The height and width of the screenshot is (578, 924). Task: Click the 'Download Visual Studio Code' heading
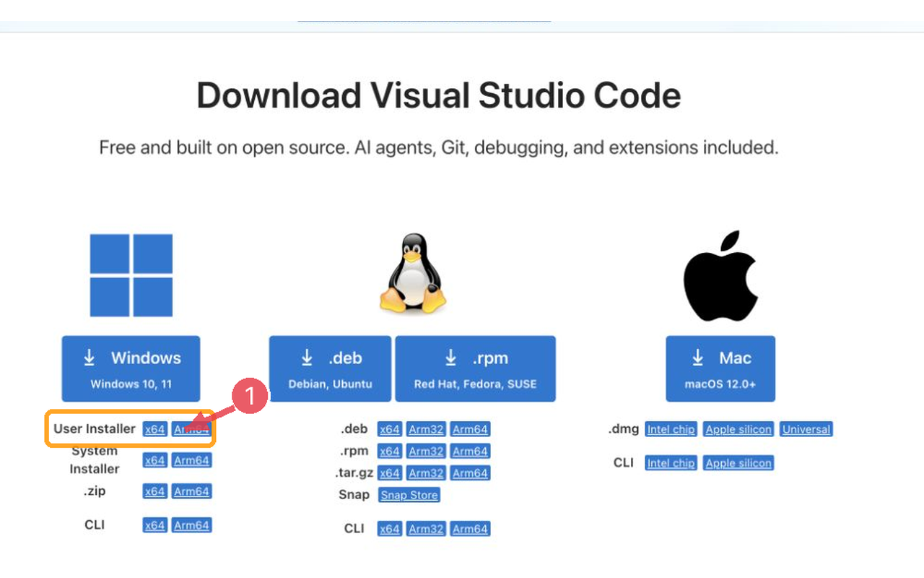tap(439, 95)
